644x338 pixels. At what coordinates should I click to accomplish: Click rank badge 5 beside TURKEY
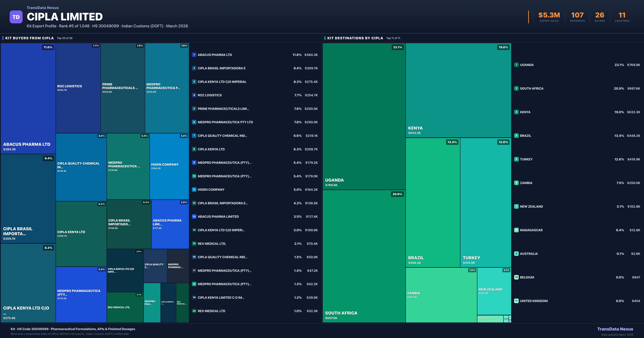pos(517,159)
